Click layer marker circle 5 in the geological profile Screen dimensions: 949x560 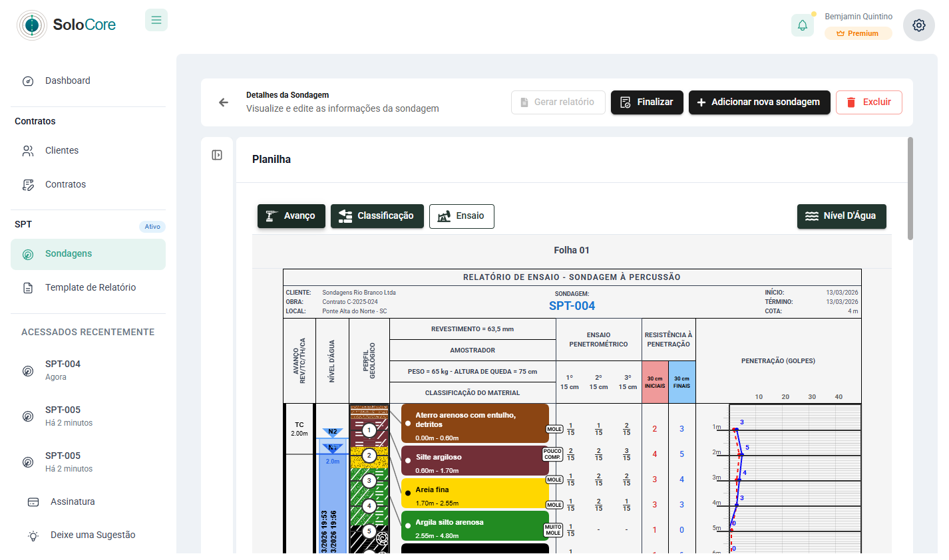tap(369, 531)
